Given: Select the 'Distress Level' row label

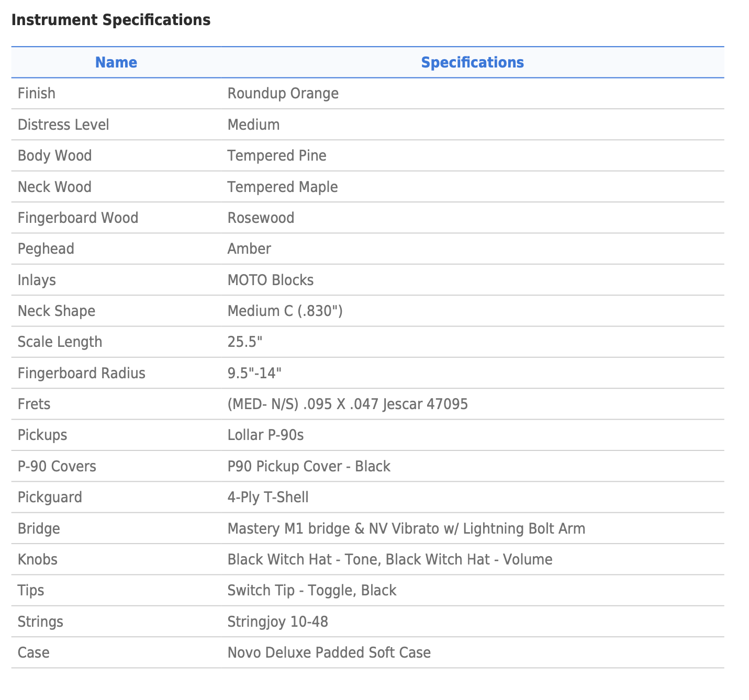Looking at the screenshot, I should pyautogui.click(x=63, y=125).
